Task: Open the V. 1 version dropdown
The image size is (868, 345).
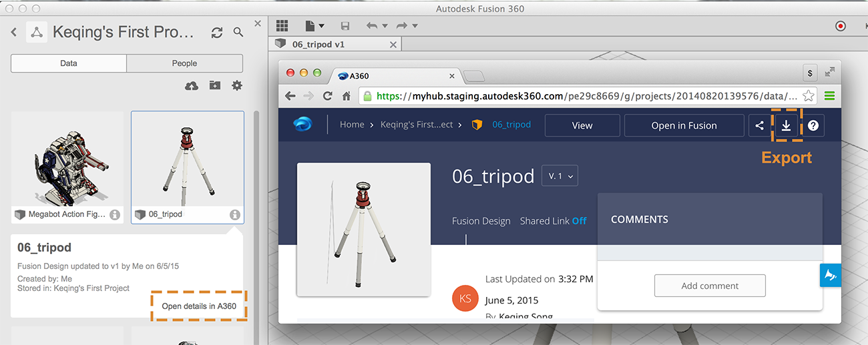Action: tap(560, 176)
